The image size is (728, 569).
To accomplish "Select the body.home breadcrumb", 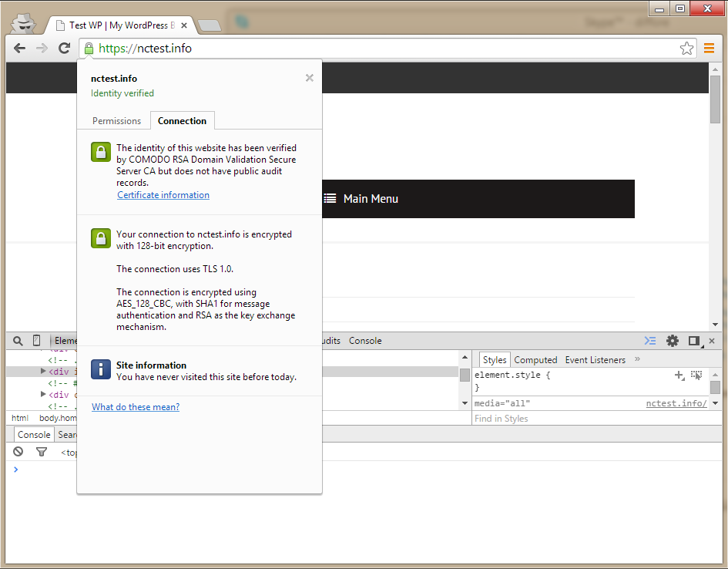I will tap(58, 418).
